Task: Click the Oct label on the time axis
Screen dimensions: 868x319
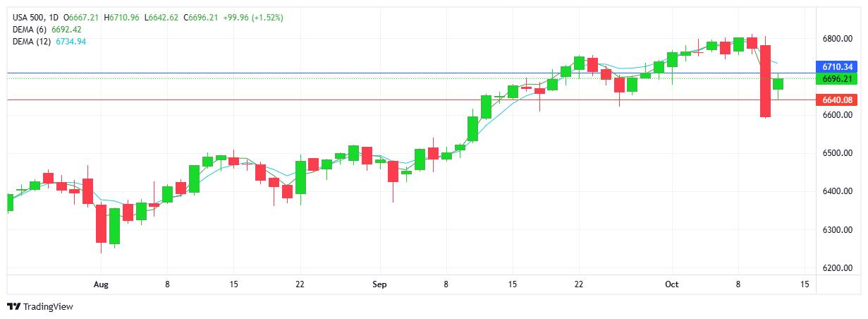Action: [x=672, y=284]
